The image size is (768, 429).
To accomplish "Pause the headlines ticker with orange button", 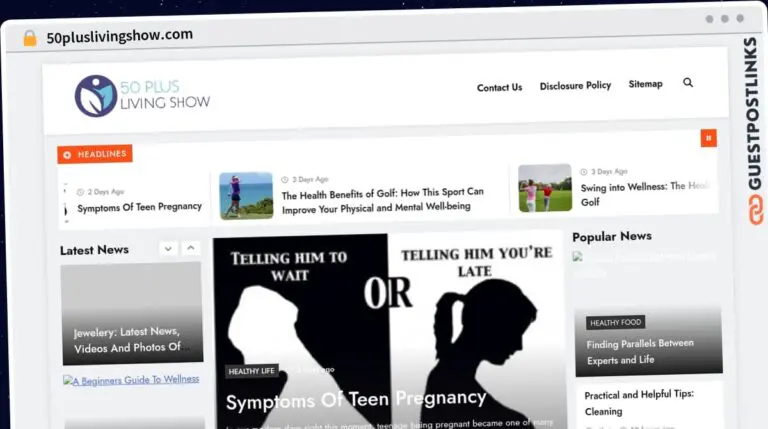I will click(708, 138).
